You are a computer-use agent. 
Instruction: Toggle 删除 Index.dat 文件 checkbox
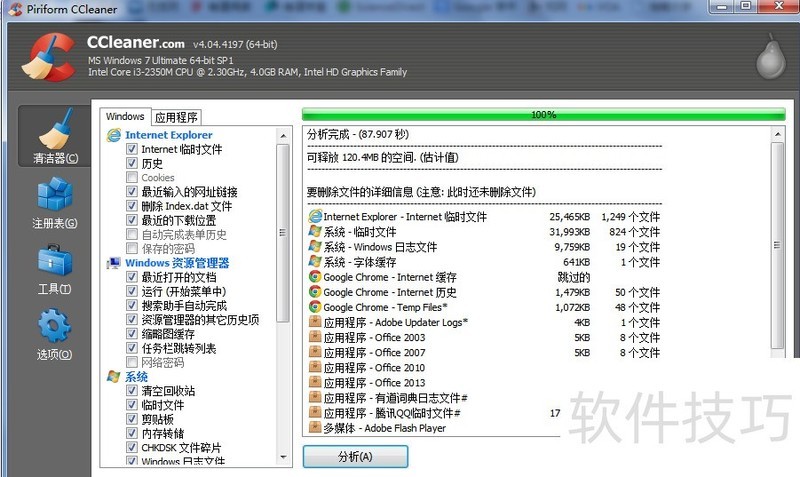pyautogui.click(x=132, y=206)
